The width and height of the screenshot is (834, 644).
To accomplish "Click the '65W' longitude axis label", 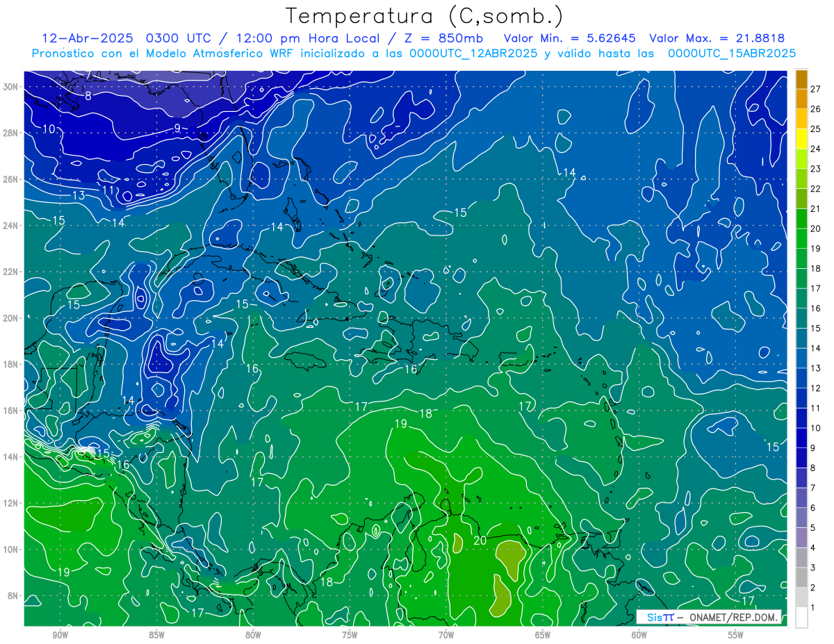I will [543, 636].
